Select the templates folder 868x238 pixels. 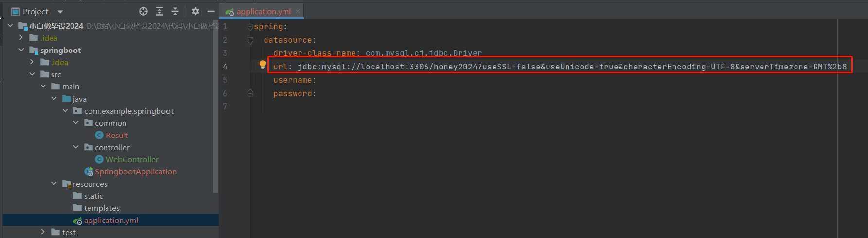click(102, 208)
